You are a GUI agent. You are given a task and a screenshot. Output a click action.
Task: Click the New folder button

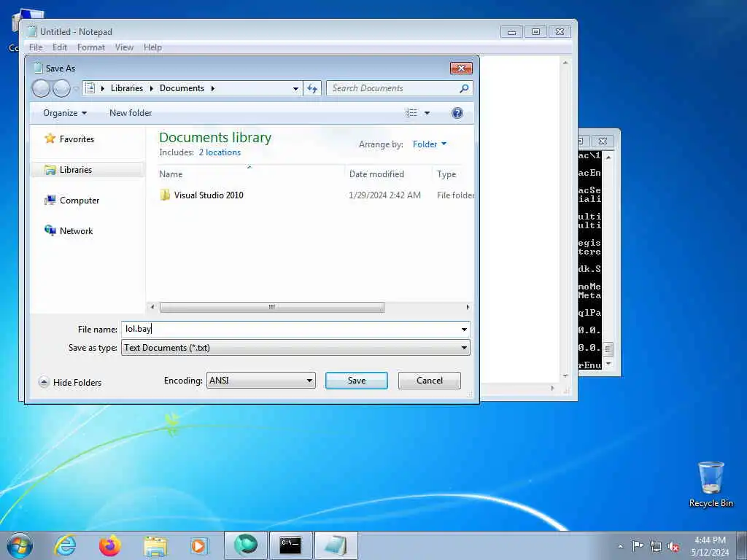click(131, 113)
